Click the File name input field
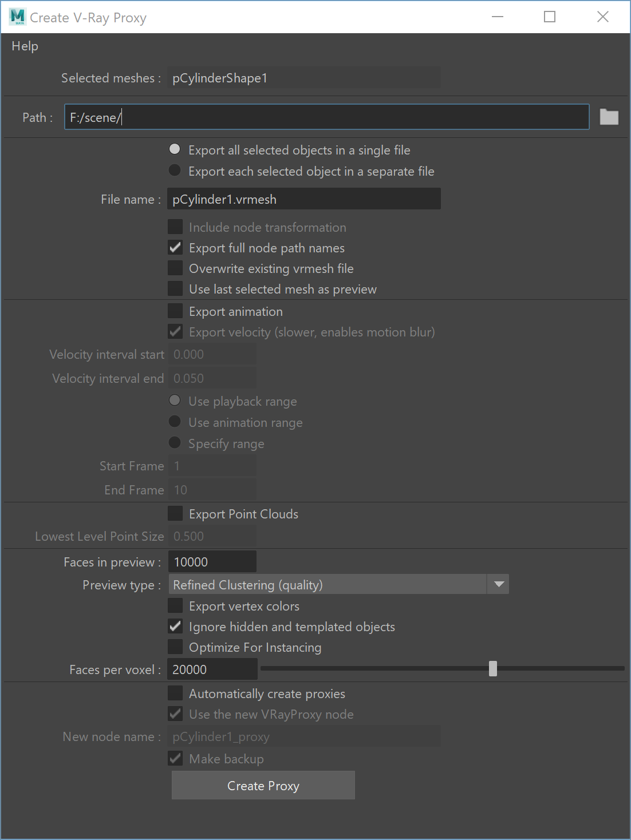The image size is (631, 840). 304,199
